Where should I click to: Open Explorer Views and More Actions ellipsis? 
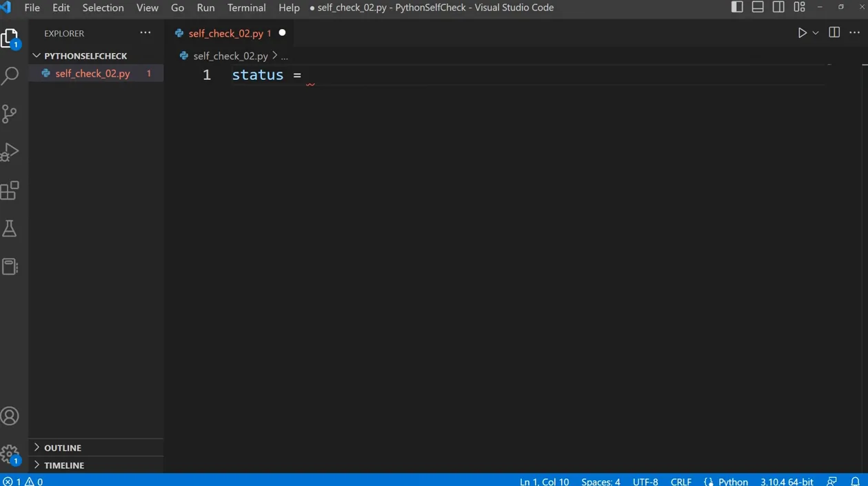[x=145, y=32]
